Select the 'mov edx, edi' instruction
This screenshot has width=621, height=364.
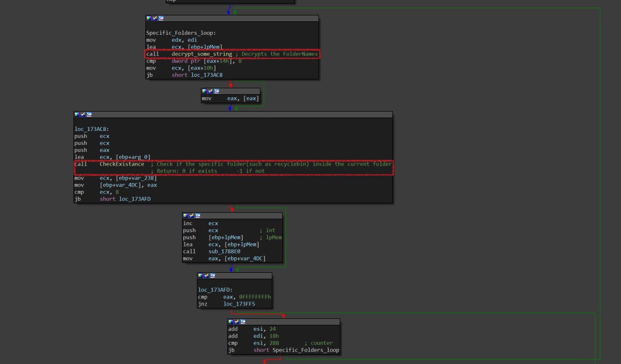(172, 40)
